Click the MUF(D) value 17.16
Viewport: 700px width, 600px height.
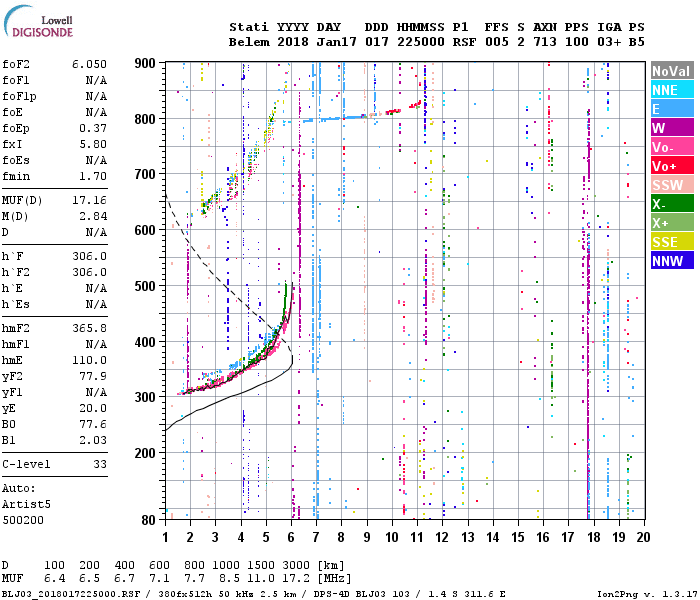tap(90, 200)
